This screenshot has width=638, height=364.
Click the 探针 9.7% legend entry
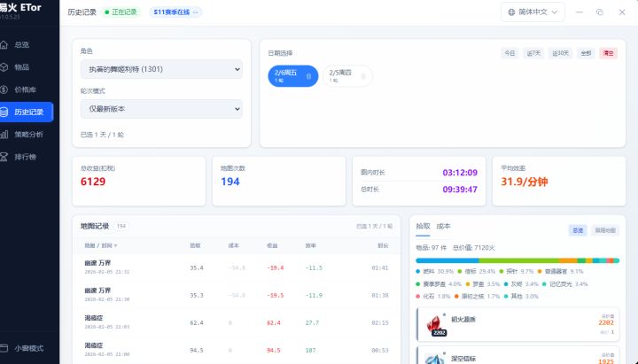coord(517,271)
